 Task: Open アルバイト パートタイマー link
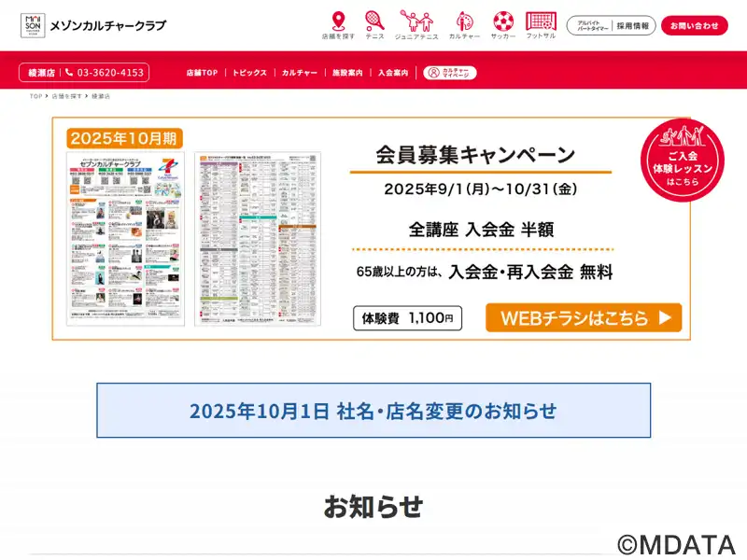click(592, 26)
